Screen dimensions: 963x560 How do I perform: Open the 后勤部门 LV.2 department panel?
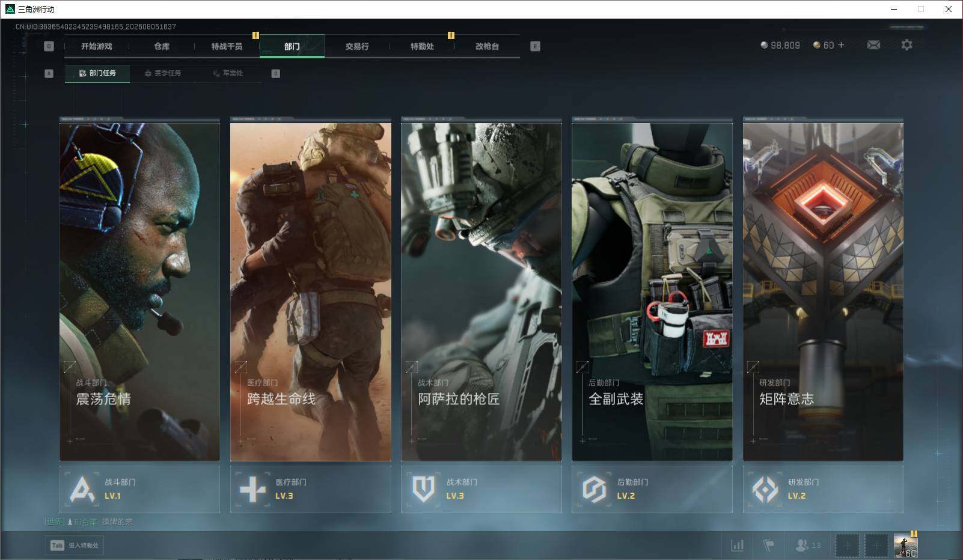[x=652, y=489]
